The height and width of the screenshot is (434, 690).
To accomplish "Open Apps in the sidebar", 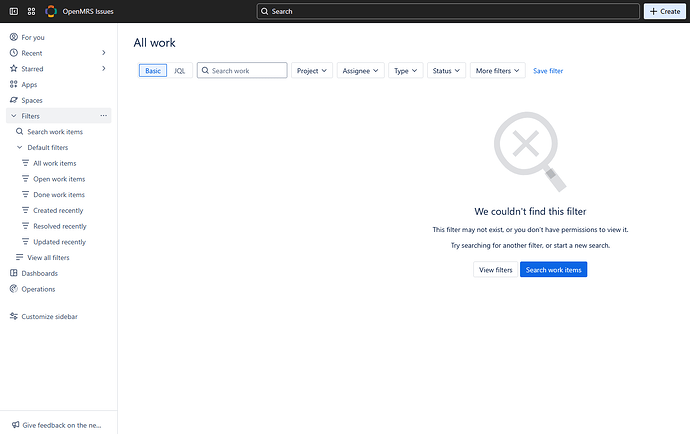I will point(29,85).
